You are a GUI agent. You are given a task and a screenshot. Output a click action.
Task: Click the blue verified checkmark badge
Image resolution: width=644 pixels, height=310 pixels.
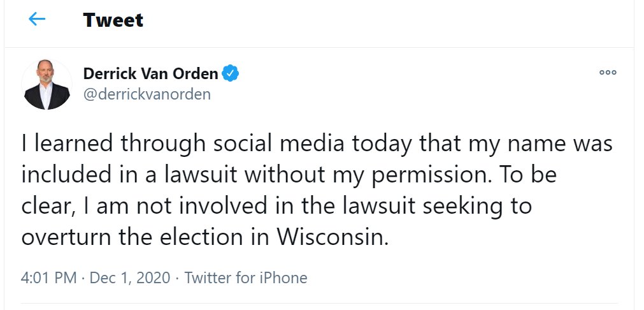click(x=231, y=74)
